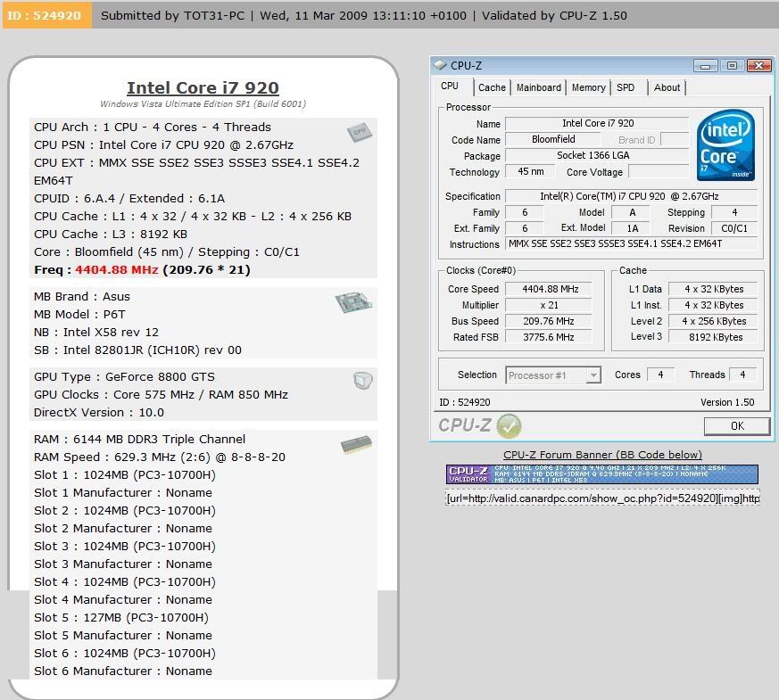Click the red Freq 4404.88 MHz text

click(x=116, y=270)
